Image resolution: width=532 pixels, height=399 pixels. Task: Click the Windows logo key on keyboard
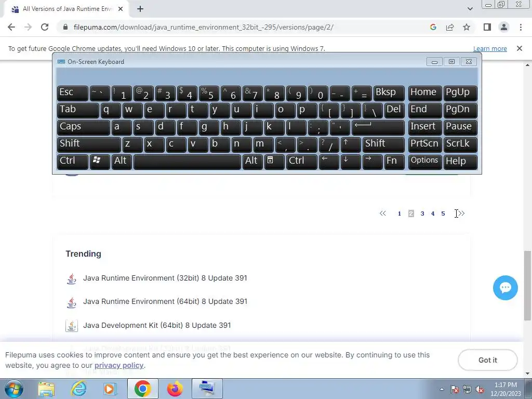100,162
